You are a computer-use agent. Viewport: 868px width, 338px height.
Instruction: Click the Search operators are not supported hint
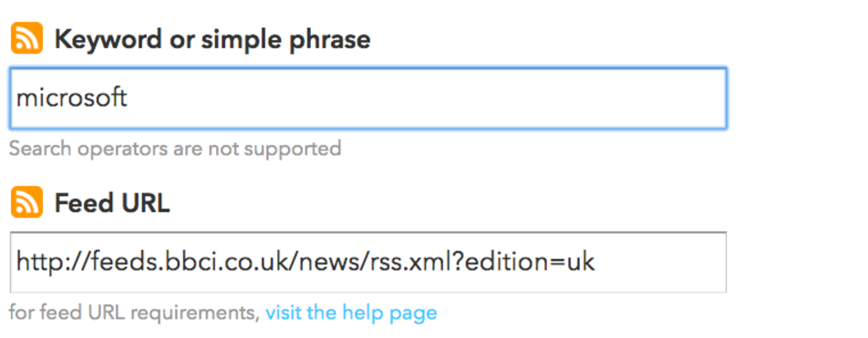[175, 149]
